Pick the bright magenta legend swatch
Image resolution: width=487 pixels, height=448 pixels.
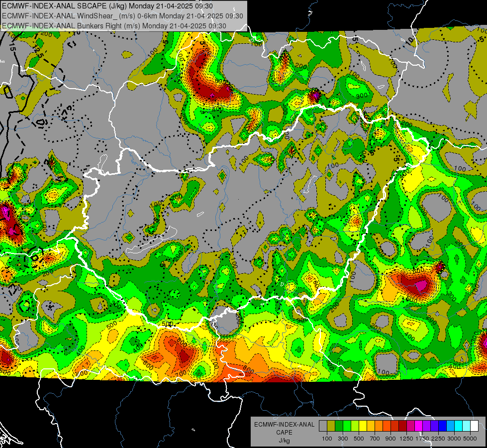pos(419,426)
